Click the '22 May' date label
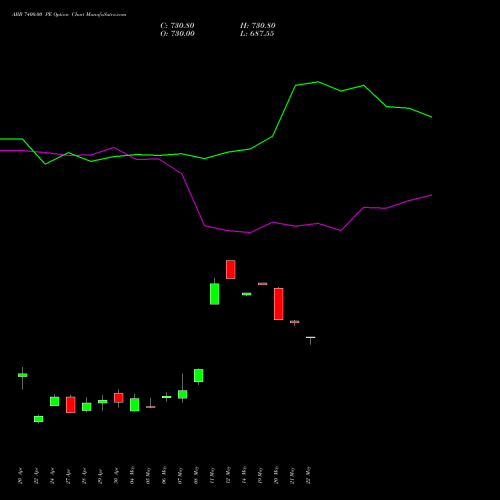 308,475
